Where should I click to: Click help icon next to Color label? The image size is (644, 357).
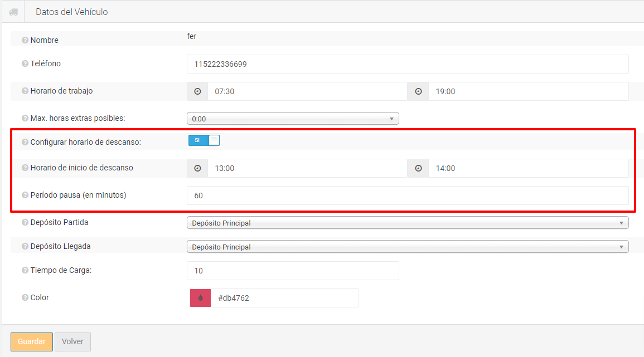(25, 297)
